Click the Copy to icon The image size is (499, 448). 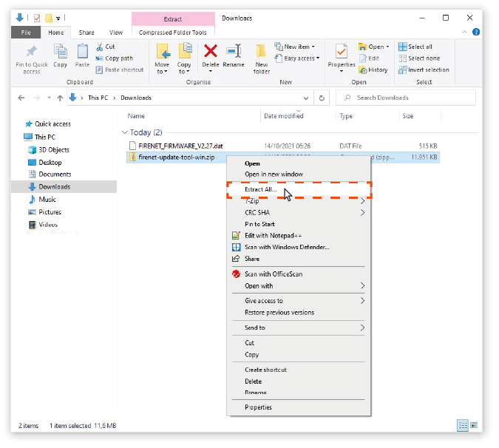click(x=186, y=51)
